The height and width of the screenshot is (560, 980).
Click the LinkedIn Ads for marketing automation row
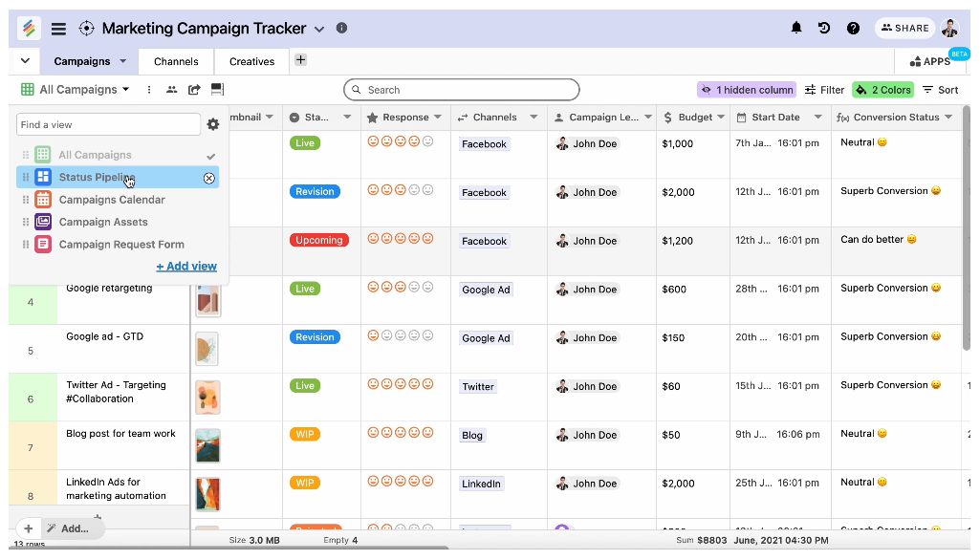tap(117, 488)
